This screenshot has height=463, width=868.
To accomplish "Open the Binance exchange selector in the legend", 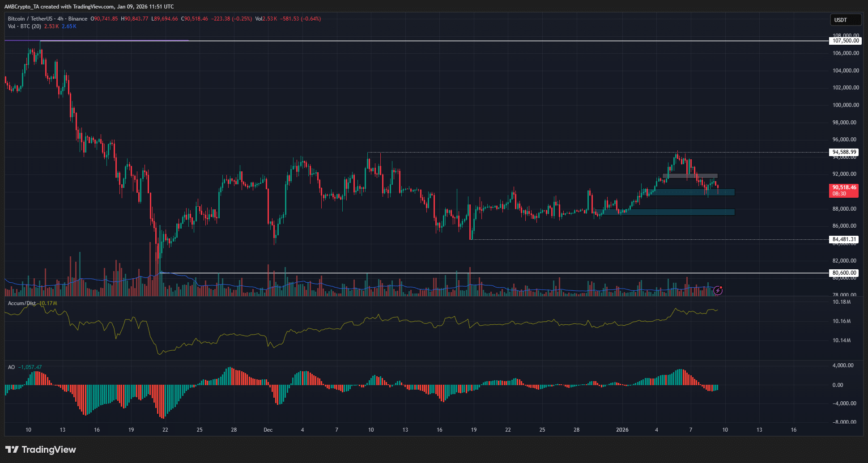I will 77,19.
